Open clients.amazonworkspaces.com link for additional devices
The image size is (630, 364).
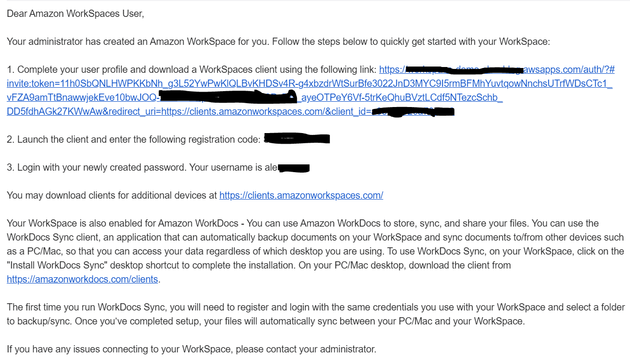[x=301, y=195]
